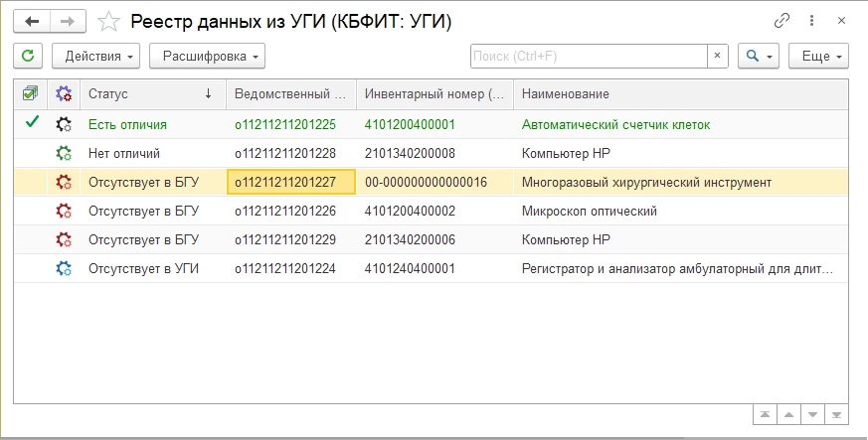Select cell o11211211201226
The width and height of the screenshot is (868, 440).
click(291, 211)
